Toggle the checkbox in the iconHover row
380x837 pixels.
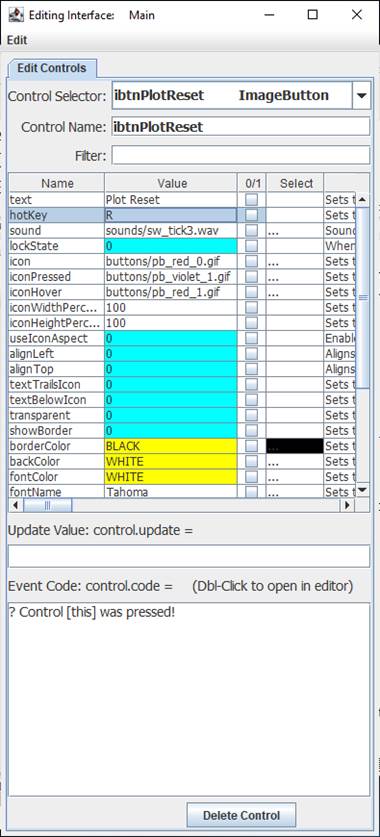click(251, 292)
